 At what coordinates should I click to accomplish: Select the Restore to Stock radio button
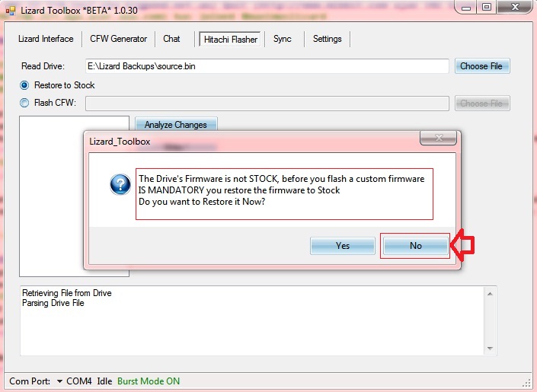click(x=24, y=85)
